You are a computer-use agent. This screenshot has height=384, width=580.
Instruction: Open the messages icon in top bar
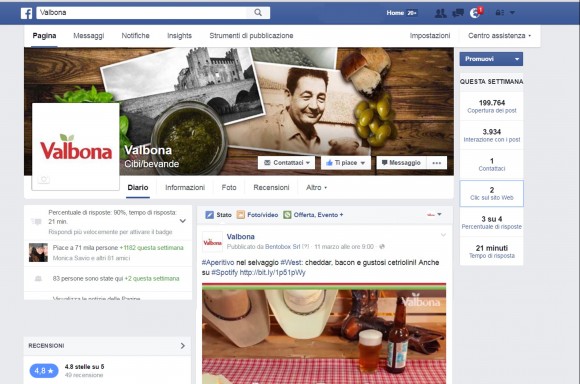pyautogui.click(x=458, y=13)
